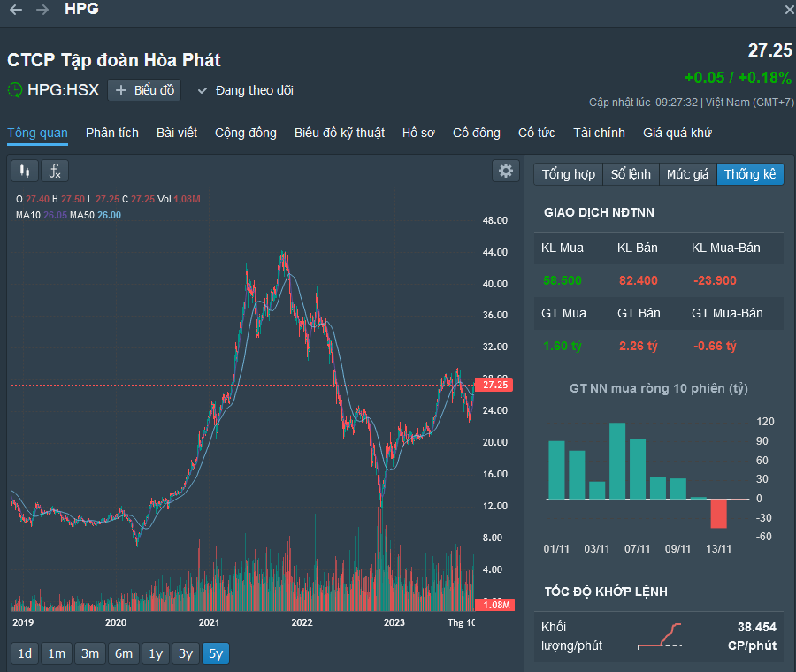This screenshot has width=796, height=672.
Task: Open the fx indicators menu
Action: click(55, 171)
